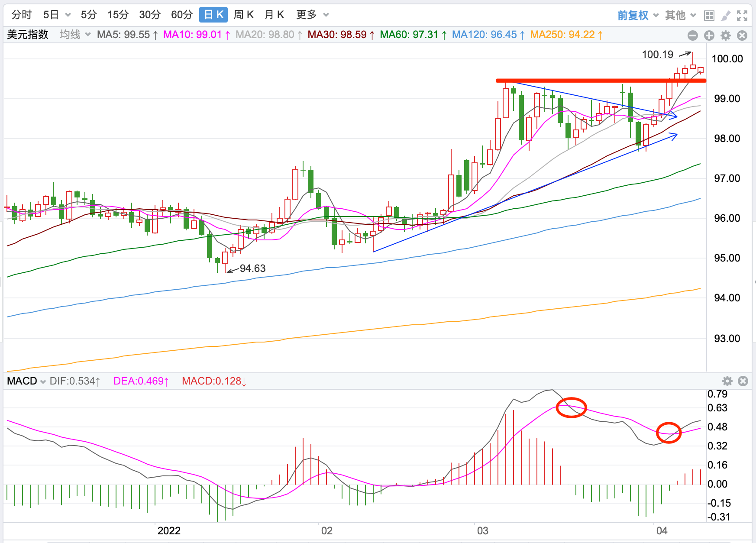The height and width of the screenshot is (543, 756).
Task: Enter fullscreen chart view
Action: (742, 16)
